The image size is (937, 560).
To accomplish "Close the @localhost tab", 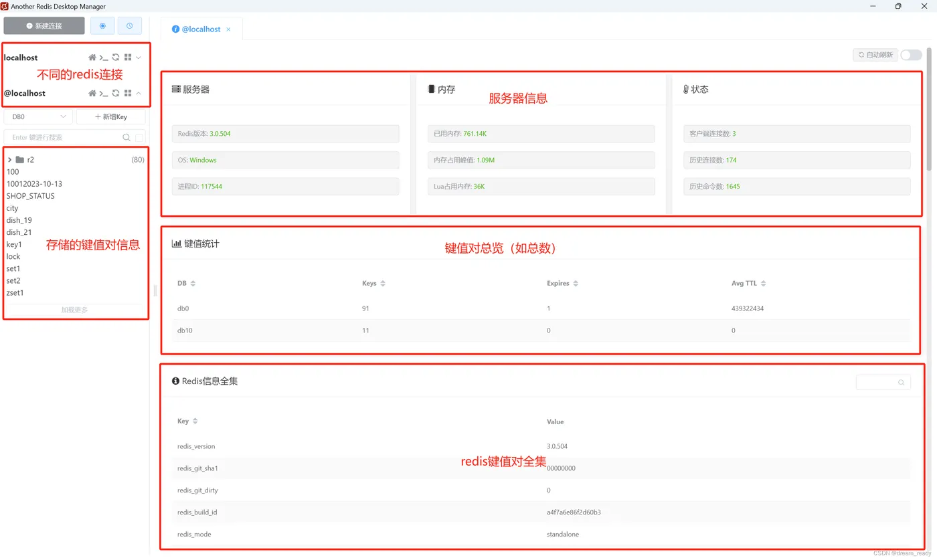I will pos(228,29).
